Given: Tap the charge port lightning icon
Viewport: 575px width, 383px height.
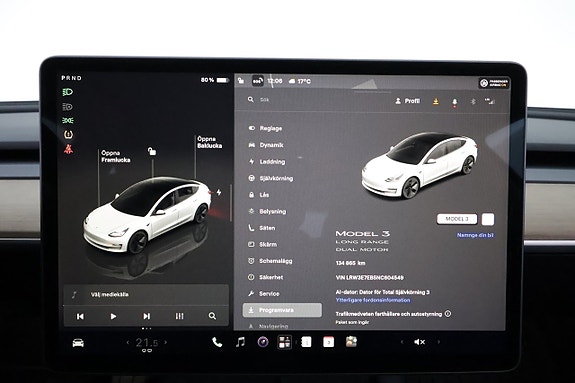Looking at the screenshot, I should click(x=219, y=192).
